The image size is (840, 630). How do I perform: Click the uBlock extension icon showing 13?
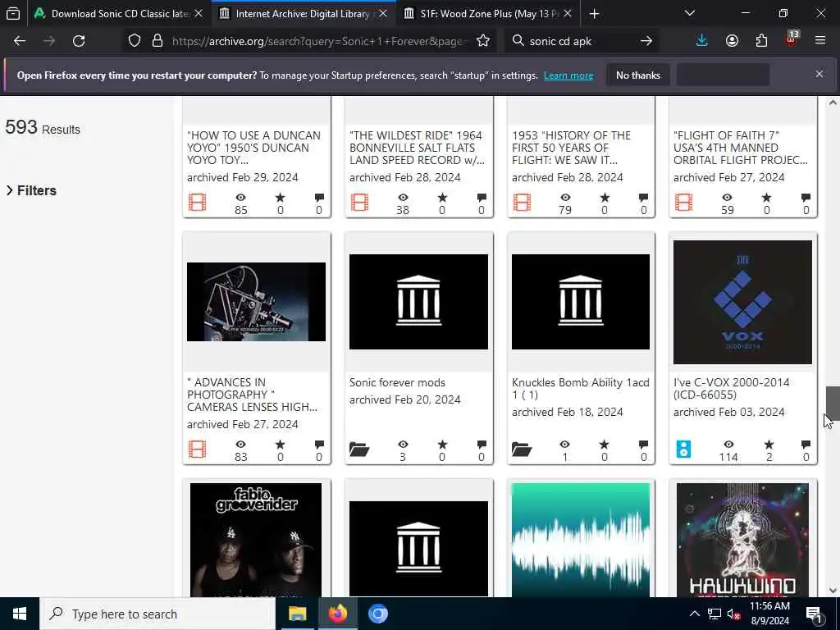point(792,39)
